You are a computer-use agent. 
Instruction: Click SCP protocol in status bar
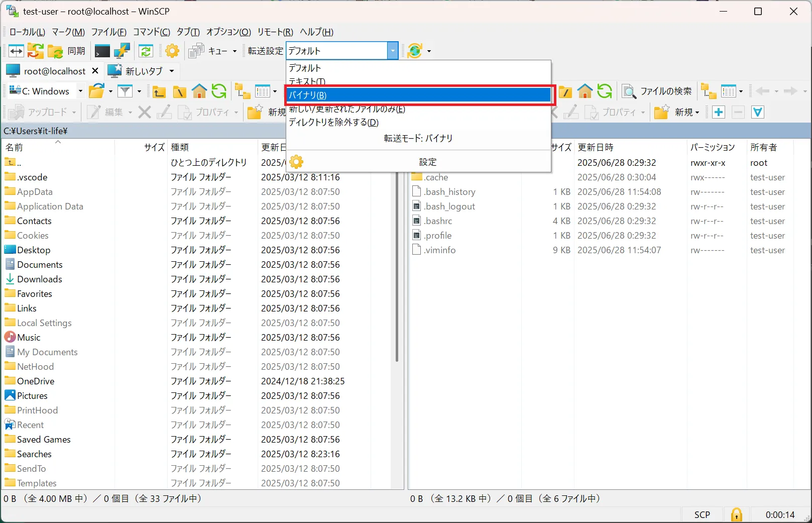point(702,514)
